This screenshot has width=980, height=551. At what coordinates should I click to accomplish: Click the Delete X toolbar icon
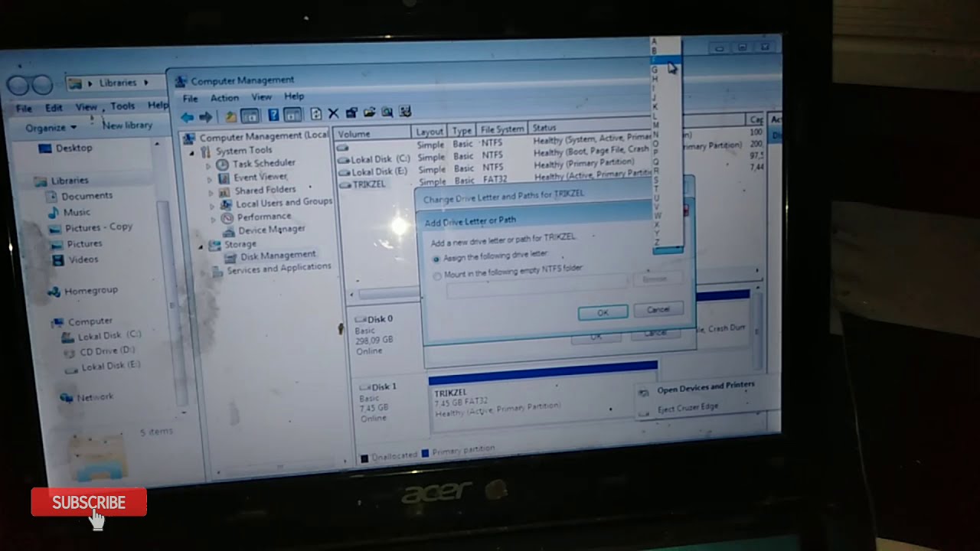click(x=333, y=113)
